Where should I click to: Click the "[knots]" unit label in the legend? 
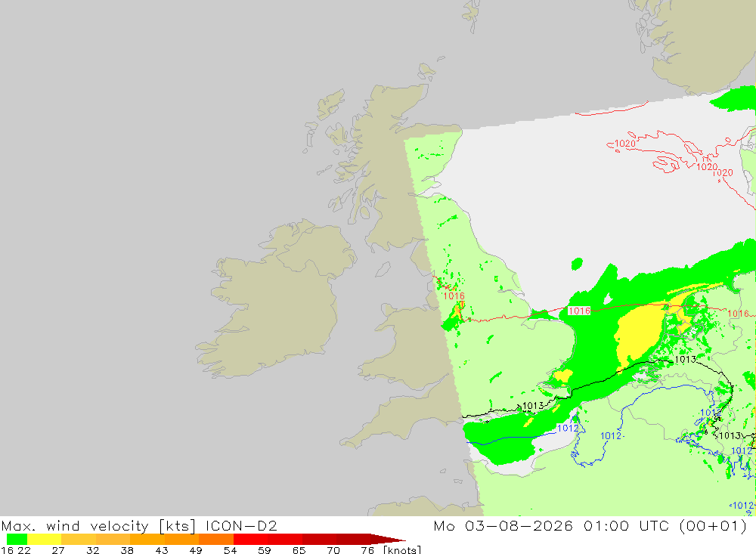pyautogui.click(x=402, y=549)
